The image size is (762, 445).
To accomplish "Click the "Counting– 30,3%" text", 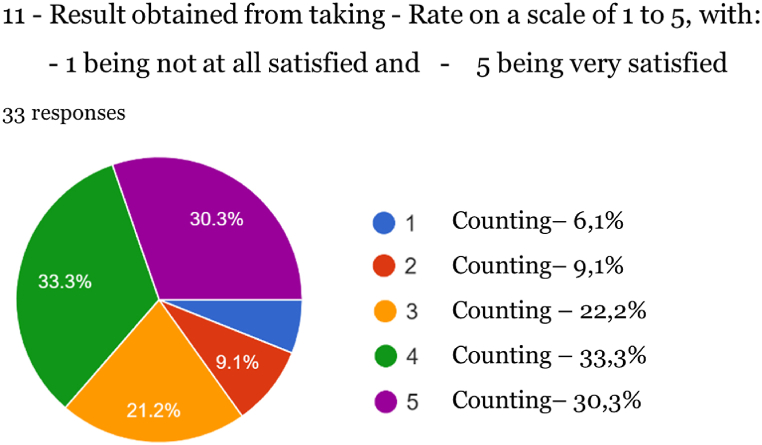I will click(x=546, y=401).
